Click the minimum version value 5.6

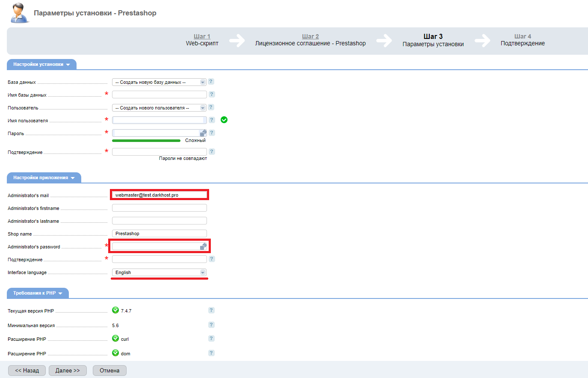click(115, 325)
